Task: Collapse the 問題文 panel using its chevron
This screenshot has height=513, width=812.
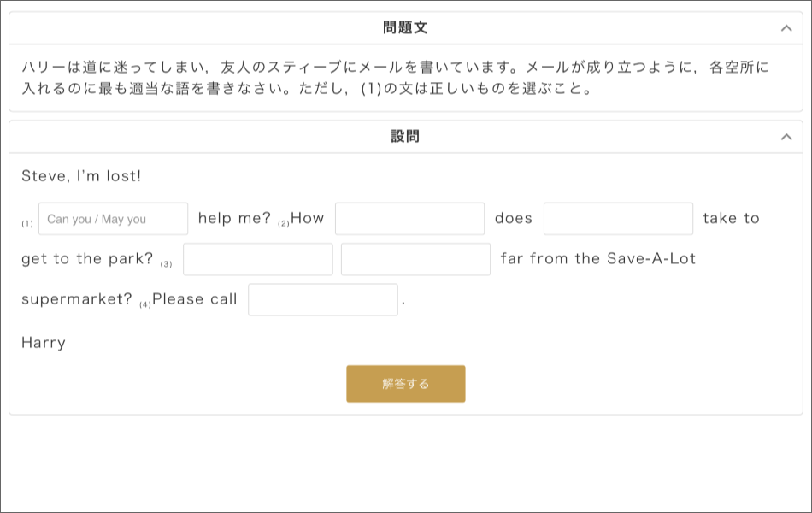Action: [786, 28]
